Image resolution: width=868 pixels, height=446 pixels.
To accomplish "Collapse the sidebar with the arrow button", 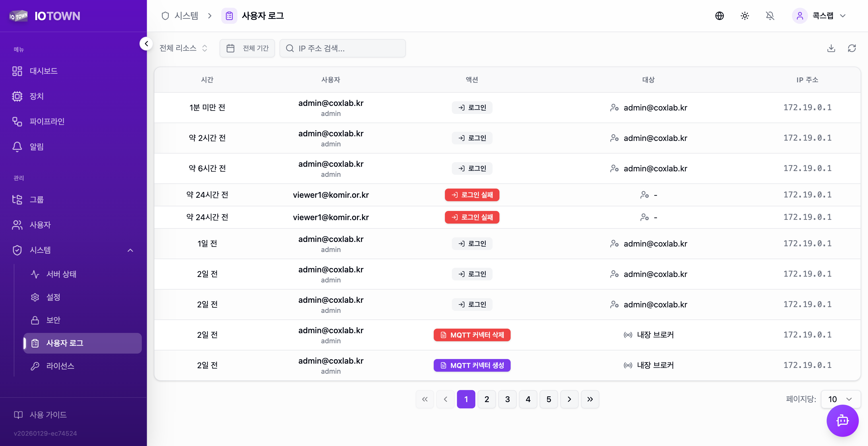I will pyautogui.click(x=146, y=43).
